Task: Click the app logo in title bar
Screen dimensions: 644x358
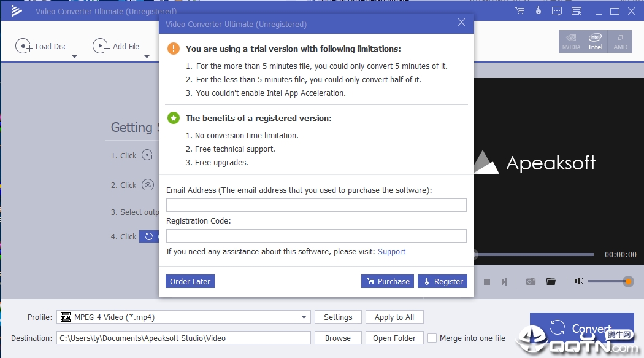Action: pyautogui.click(x=17, y=10)
